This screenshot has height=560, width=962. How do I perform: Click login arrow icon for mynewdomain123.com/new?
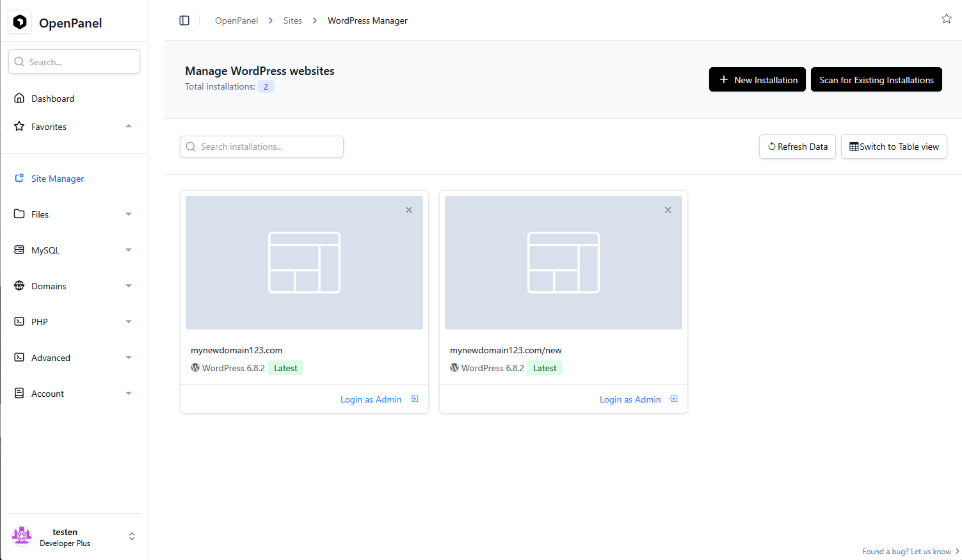point(673,399)
